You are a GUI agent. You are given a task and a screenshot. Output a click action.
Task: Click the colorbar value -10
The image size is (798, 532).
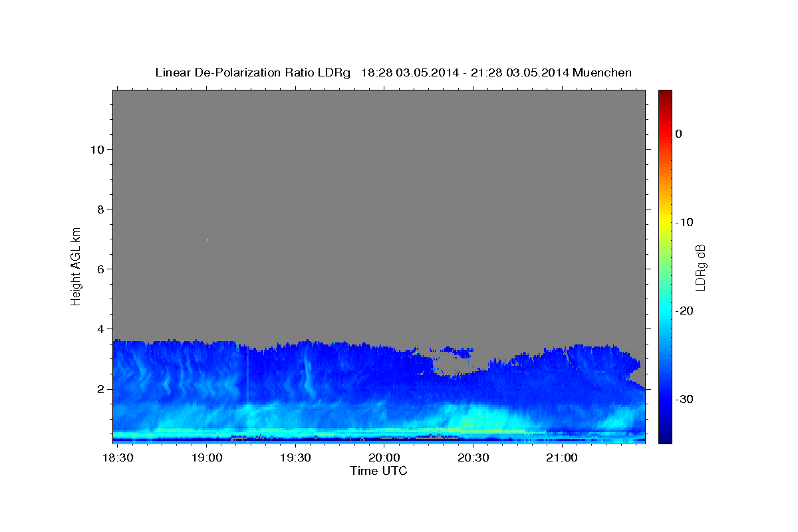[684, 222]
